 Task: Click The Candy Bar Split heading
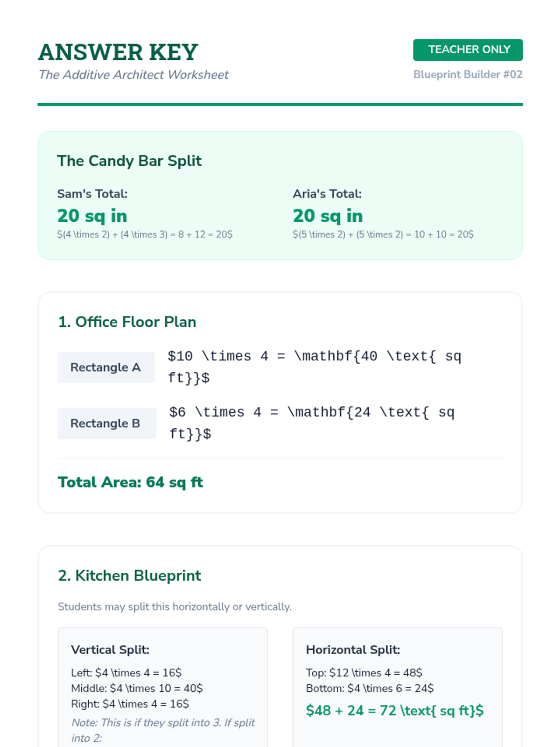(x=129, y=161)
